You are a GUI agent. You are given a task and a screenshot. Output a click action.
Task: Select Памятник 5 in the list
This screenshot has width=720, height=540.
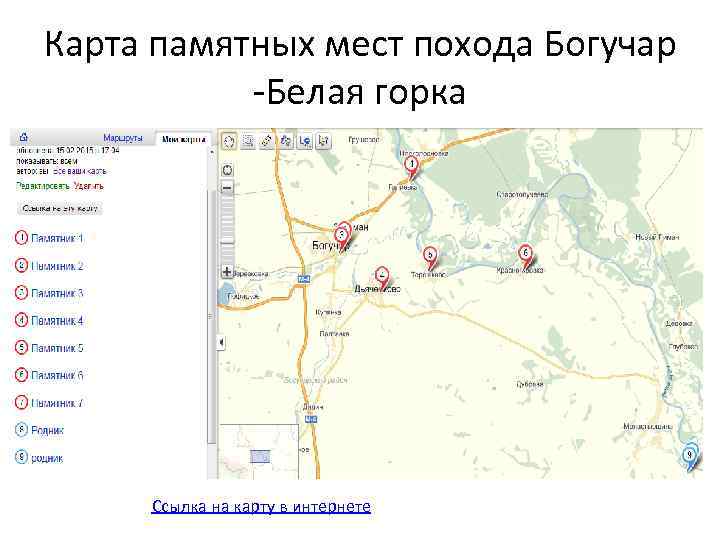point(57,348)
